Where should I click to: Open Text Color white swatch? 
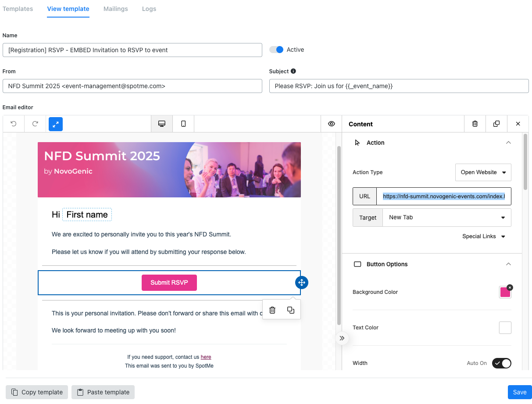[505, 328]
